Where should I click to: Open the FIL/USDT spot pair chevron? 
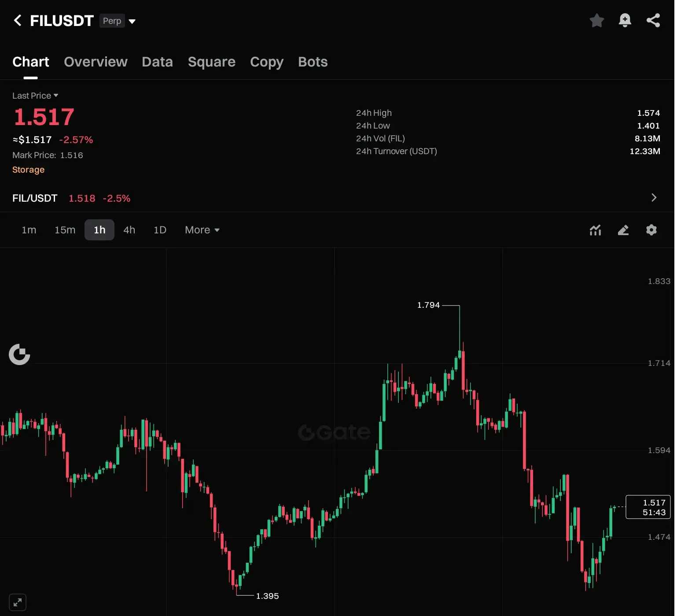(654, 198)
